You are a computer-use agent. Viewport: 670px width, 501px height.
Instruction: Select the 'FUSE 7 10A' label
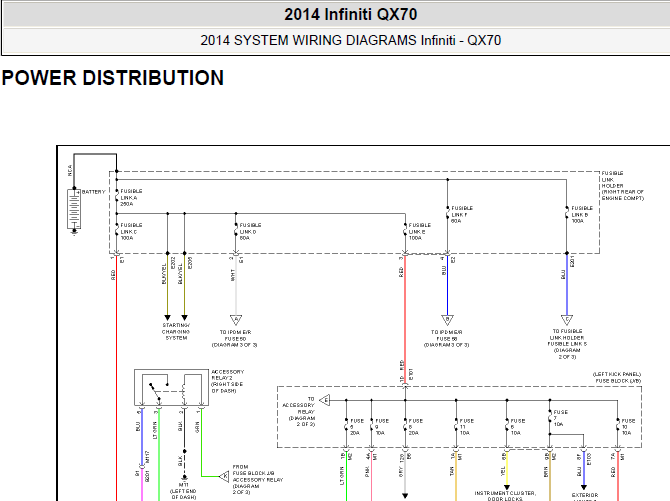(x=560, y=418)
